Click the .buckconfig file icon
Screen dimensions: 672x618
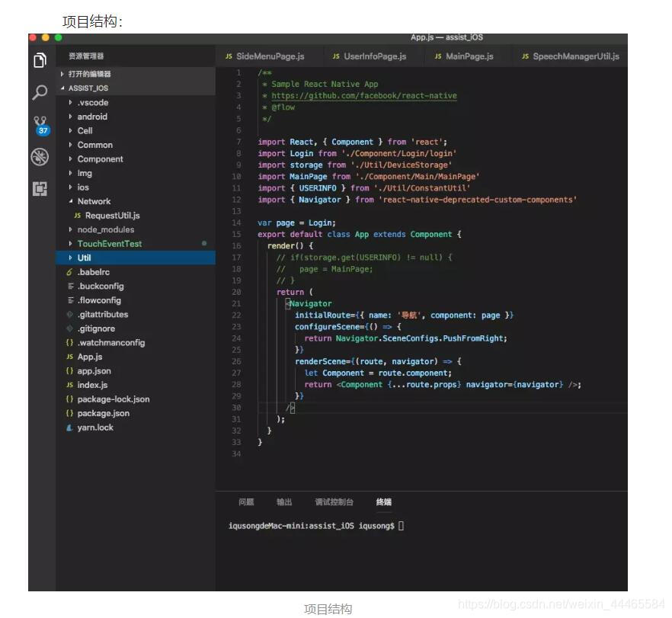click(x=70, y=286)
